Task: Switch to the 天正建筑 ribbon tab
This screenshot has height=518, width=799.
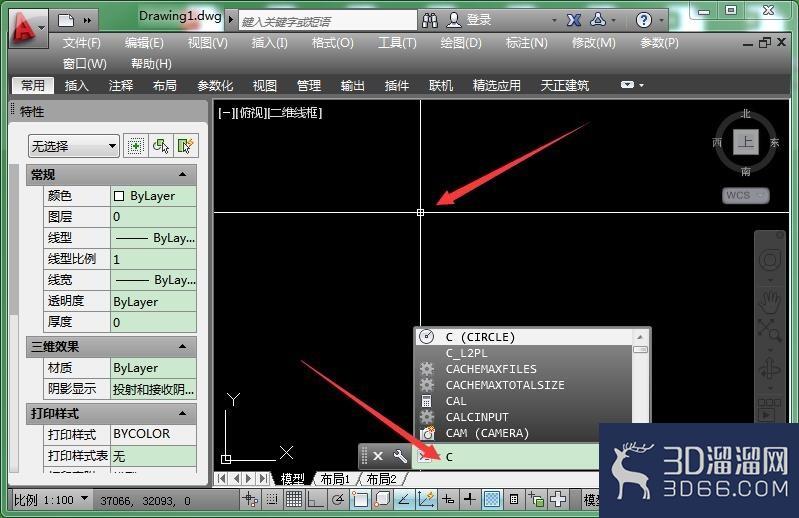Action: [565, 86]
